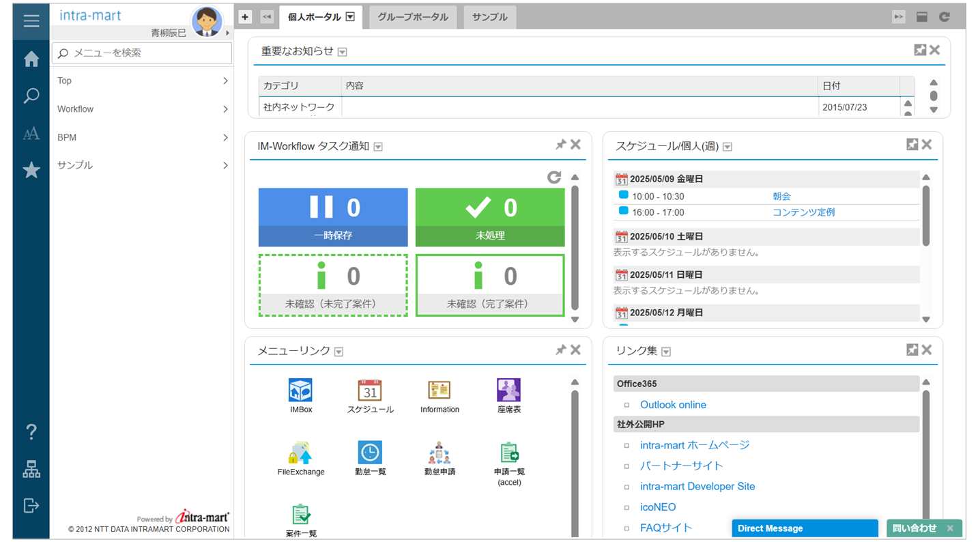Open the hamburger menu icon

pos(31,20)
